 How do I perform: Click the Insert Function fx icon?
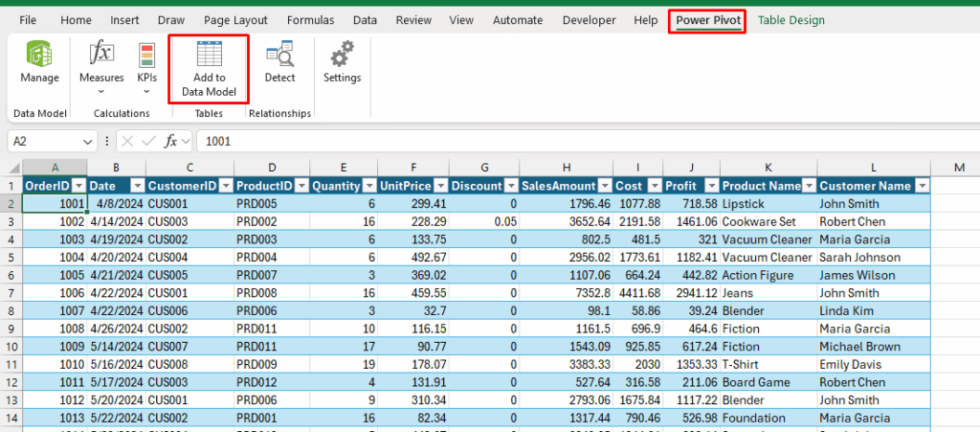pos(172,141)
